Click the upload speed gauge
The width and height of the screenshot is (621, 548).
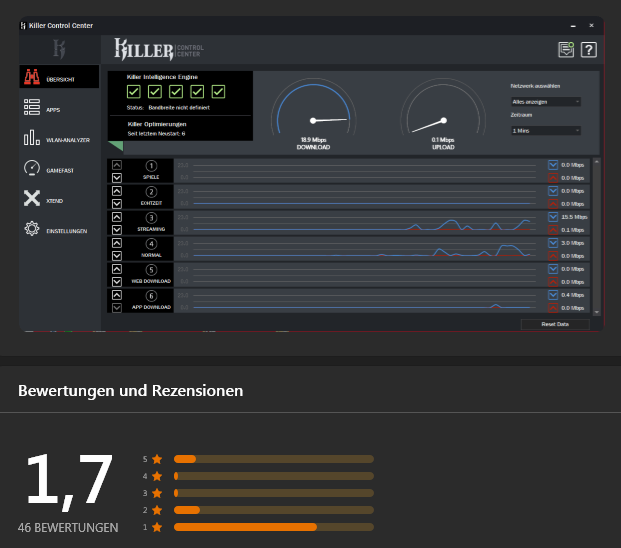(x=443, y=108)
